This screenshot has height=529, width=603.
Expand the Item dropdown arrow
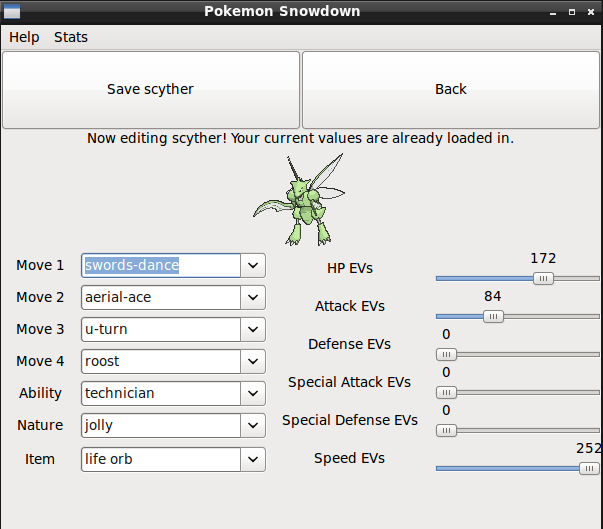(x=253, y=459)
